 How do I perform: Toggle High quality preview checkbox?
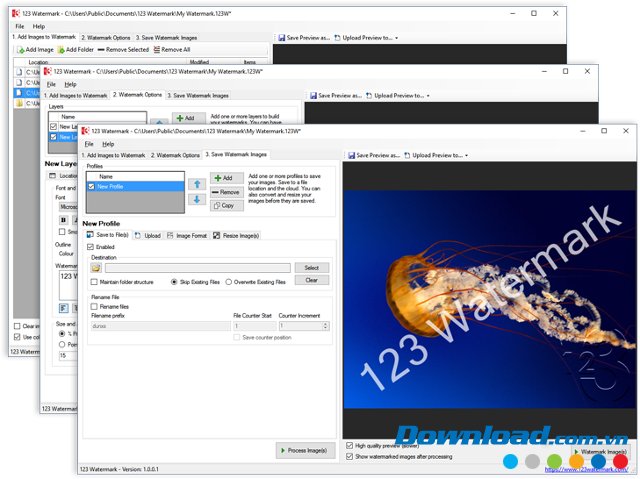point(349,446)
